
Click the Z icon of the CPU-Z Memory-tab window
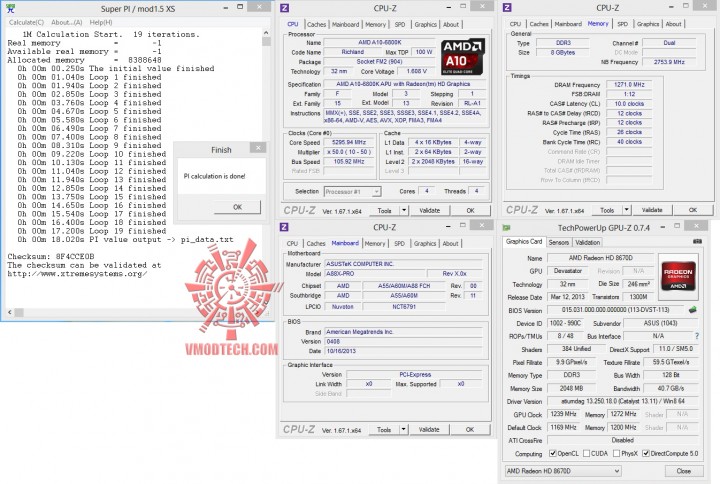tap(507, 7)
